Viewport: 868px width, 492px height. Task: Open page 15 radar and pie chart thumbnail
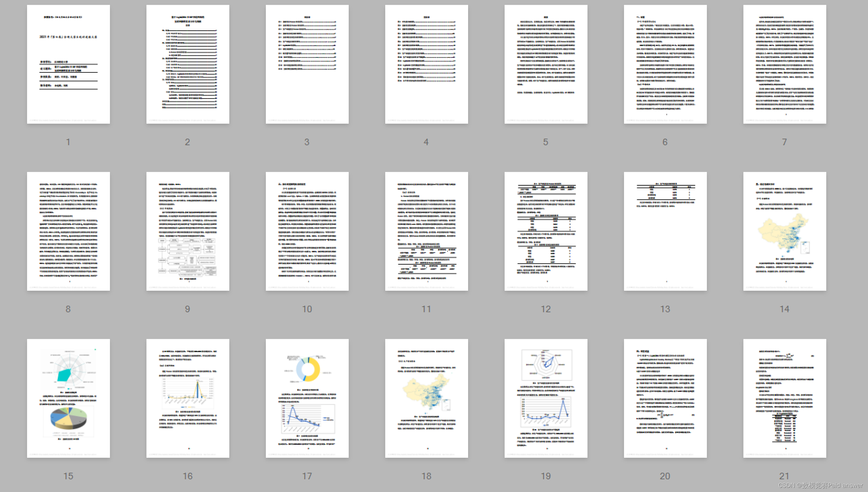tap(68, 398)
